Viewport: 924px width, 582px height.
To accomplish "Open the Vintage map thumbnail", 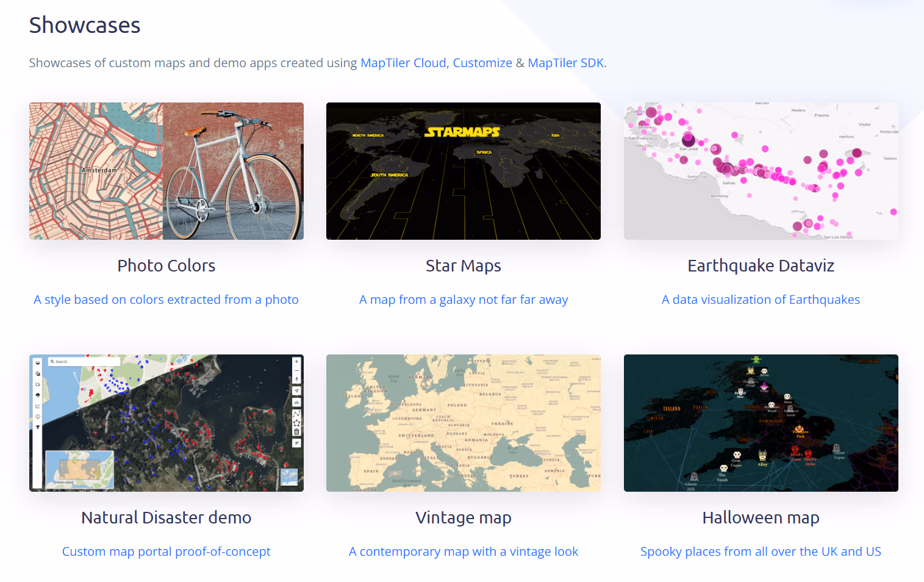I will pos(464,423).
